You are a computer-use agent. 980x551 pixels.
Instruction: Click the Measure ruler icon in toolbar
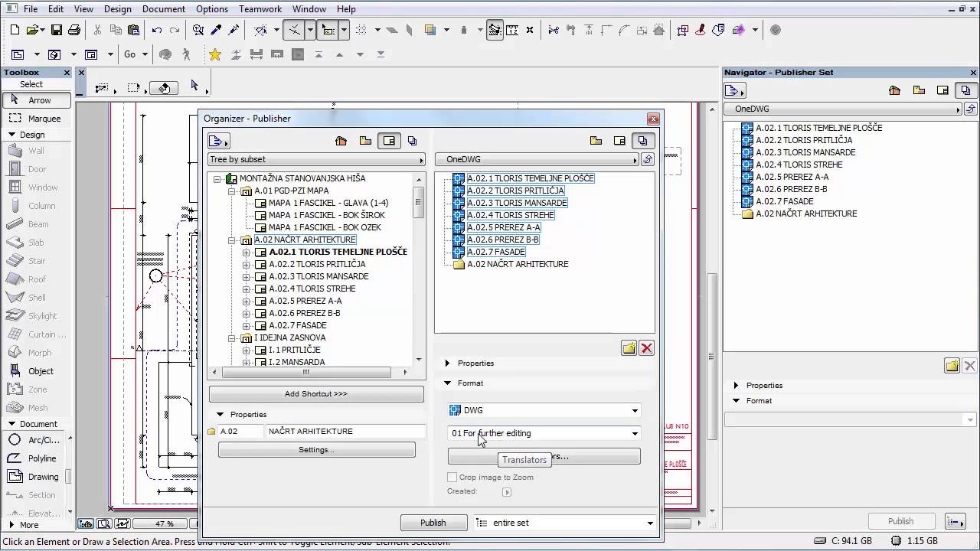(x=512, y=30)
